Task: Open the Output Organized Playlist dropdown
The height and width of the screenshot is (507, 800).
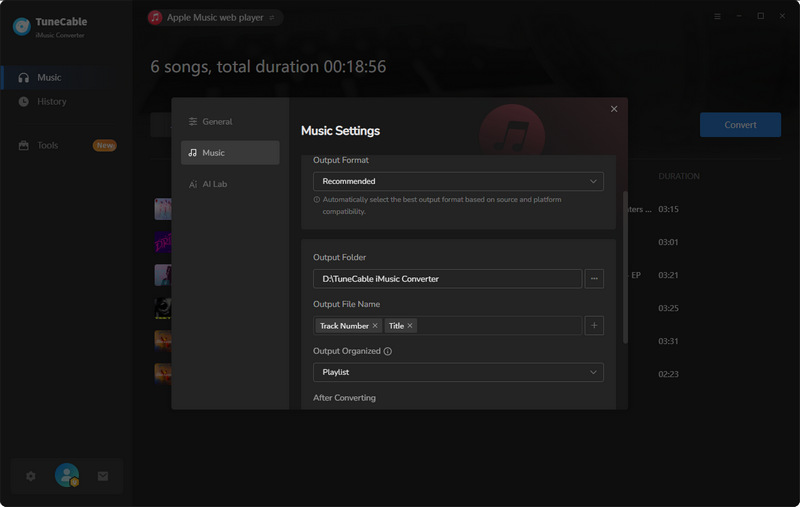Action: (458, 372)
